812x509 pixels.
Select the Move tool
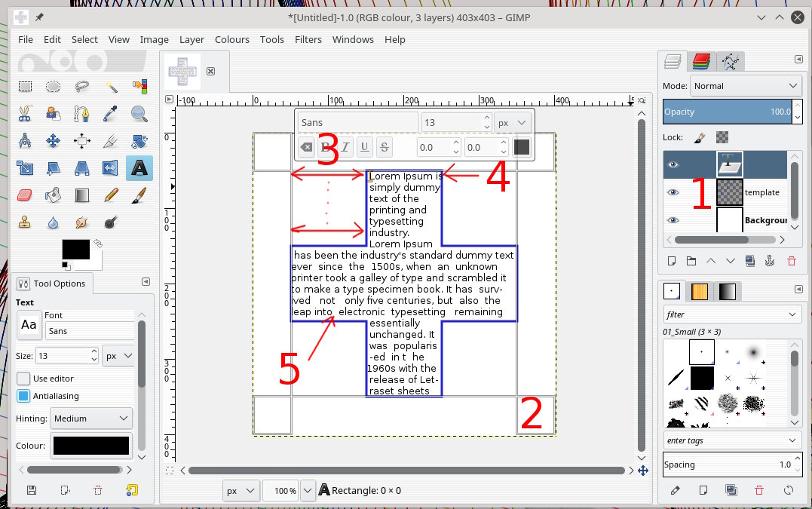pos(53,141)
